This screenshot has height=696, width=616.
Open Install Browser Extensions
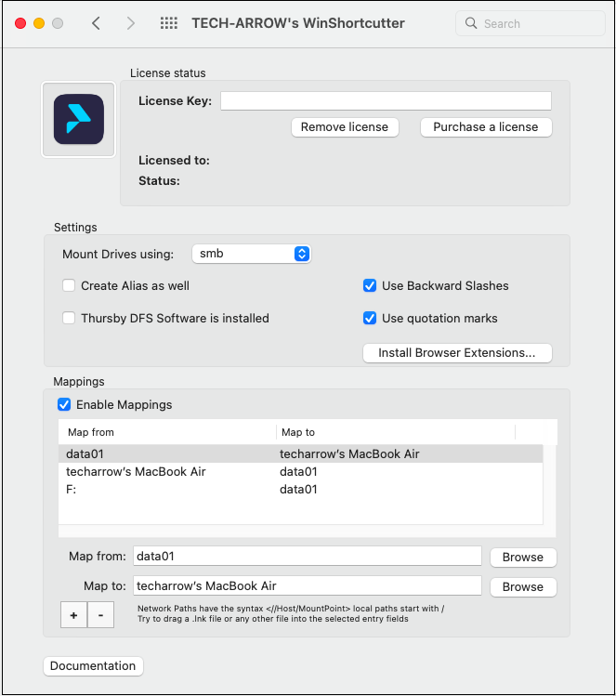[456, 353]
